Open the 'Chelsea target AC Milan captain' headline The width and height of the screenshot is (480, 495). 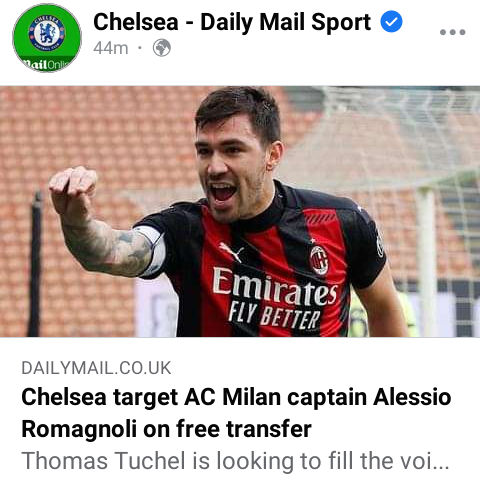pos(236,397)
